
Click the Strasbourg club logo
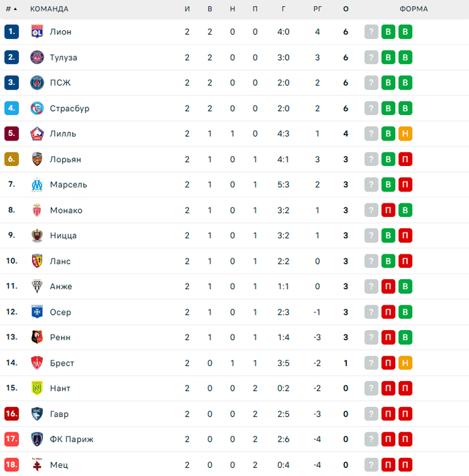tap(37, 108)
